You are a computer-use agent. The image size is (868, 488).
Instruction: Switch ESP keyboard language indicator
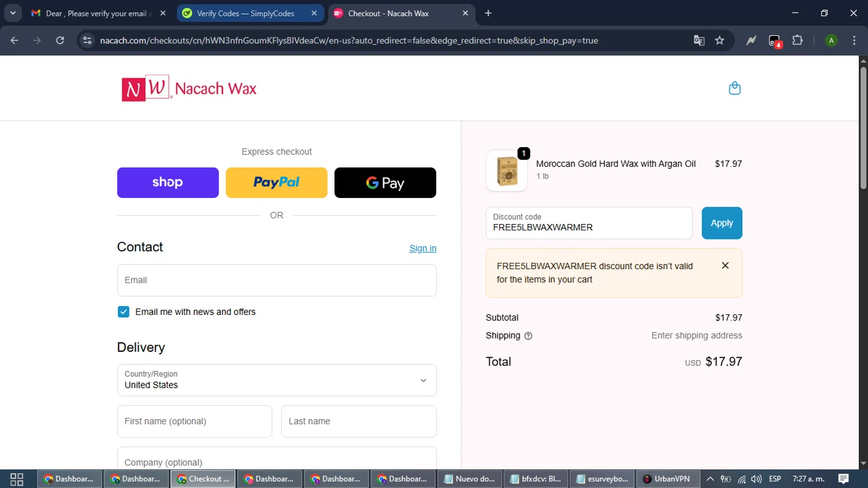pyautogui.click(x=775, y=479)
